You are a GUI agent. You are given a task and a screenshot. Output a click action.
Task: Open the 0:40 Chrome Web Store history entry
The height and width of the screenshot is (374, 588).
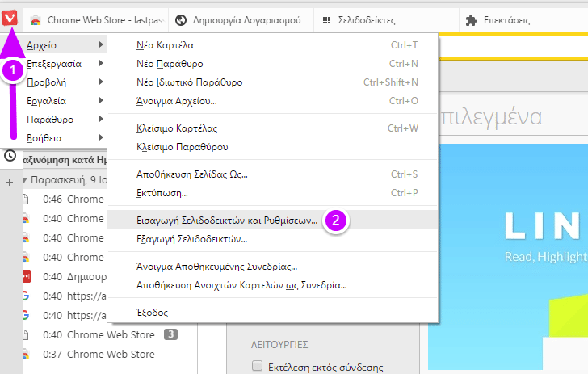[x=110, y=335]
